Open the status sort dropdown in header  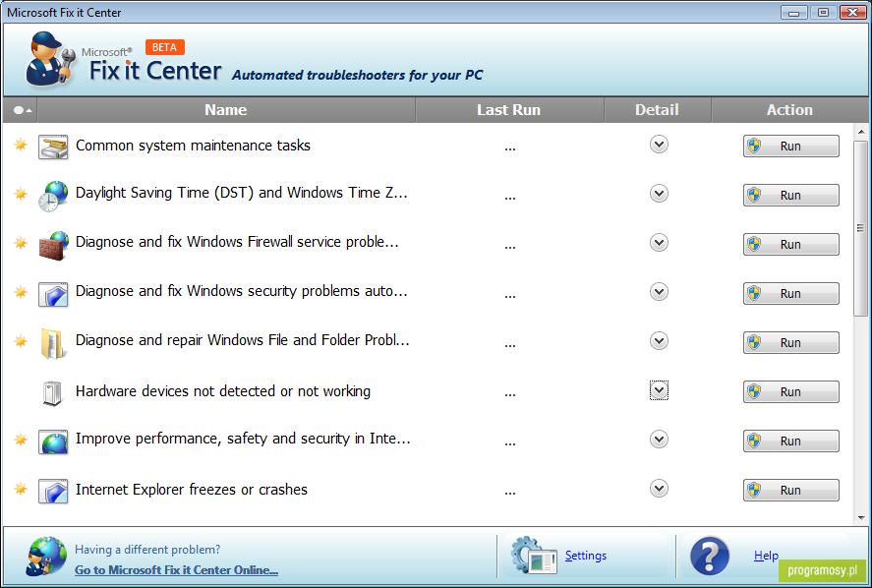[20, 110]
